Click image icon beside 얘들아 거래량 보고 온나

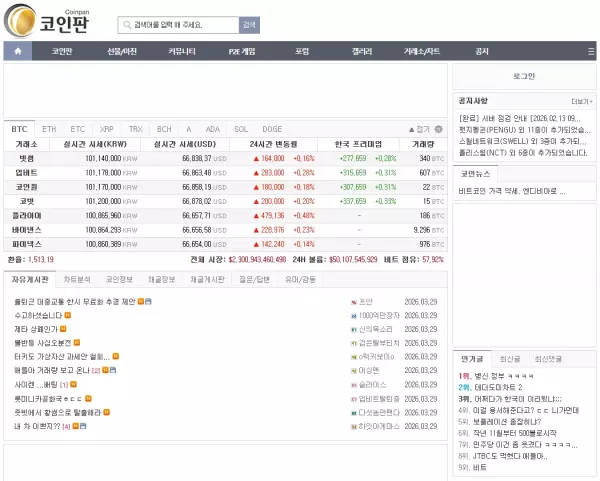(113, 370)
